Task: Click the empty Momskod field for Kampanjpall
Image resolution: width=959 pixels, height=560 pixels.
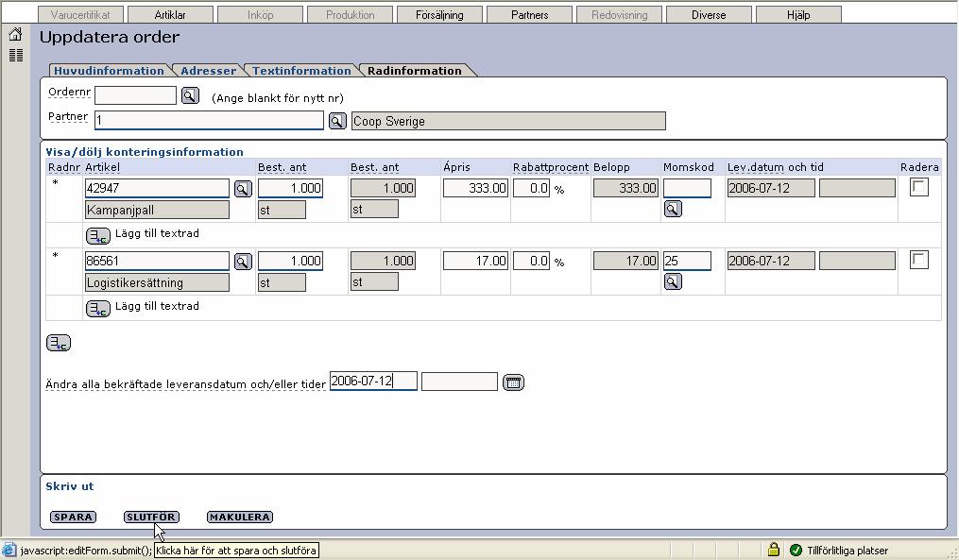Action: tap(688, 188)
